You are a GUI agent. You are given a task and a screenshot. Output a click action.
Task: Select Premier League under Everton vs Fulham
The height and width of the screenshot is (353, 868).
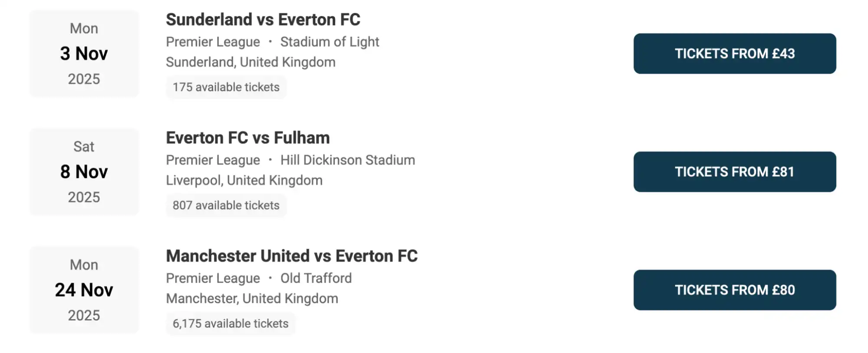[212, 160]
